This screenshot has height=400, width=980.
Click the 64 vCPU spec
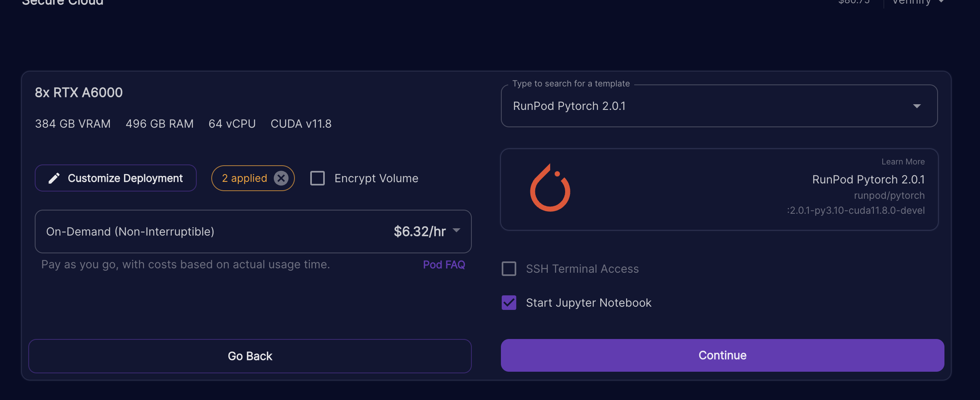click(x=232, y=124)
